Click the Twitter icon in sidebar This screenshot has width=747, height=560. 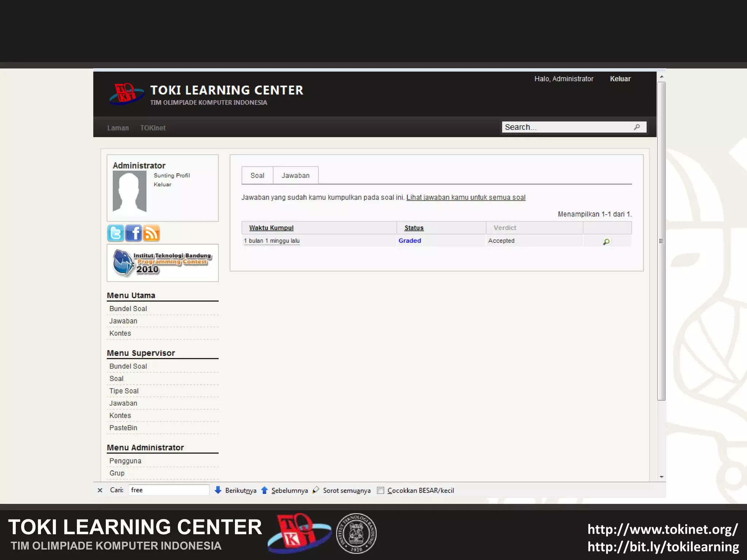coord(115,233)
